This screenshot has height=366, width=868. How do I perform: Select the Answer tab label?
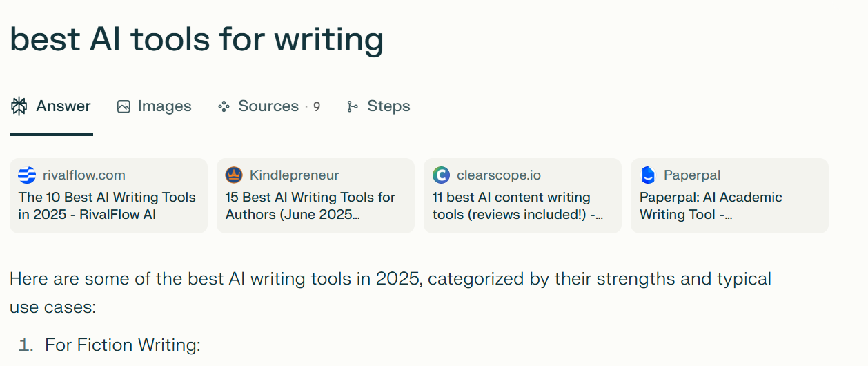63,106
